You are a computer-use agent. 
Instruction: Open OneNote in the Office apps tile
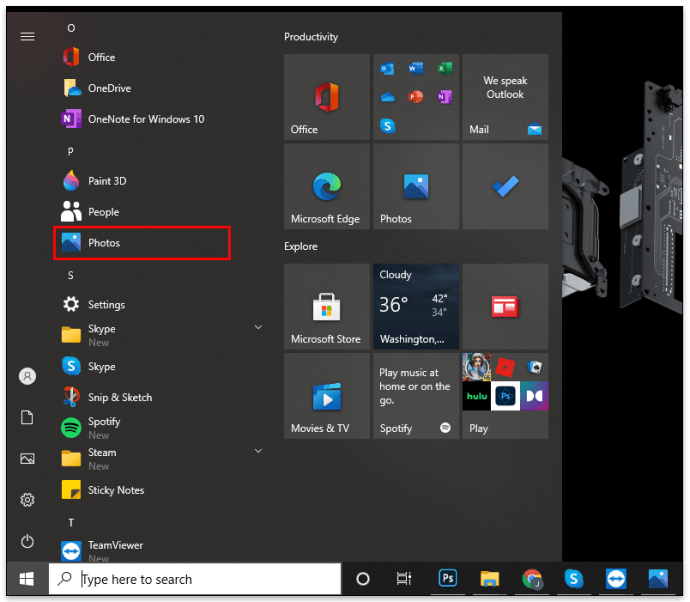pyautogui.click(x=444, y=96)
